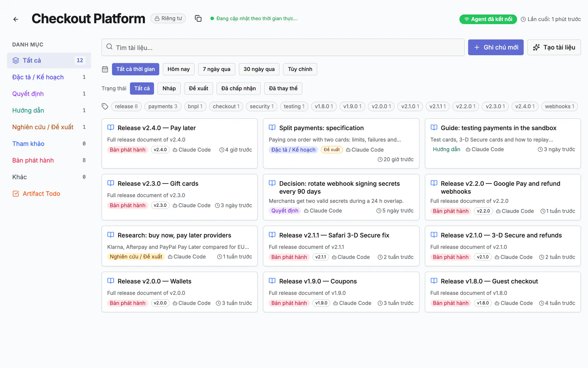Filter status by Nháp
This screenshot has width=588, height=368.
(x=169, y=89)
